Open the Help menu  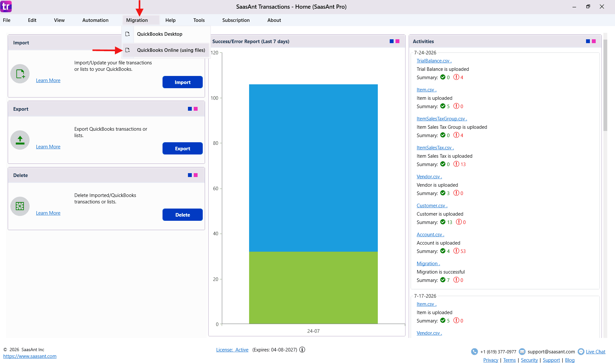click(171, 20)
